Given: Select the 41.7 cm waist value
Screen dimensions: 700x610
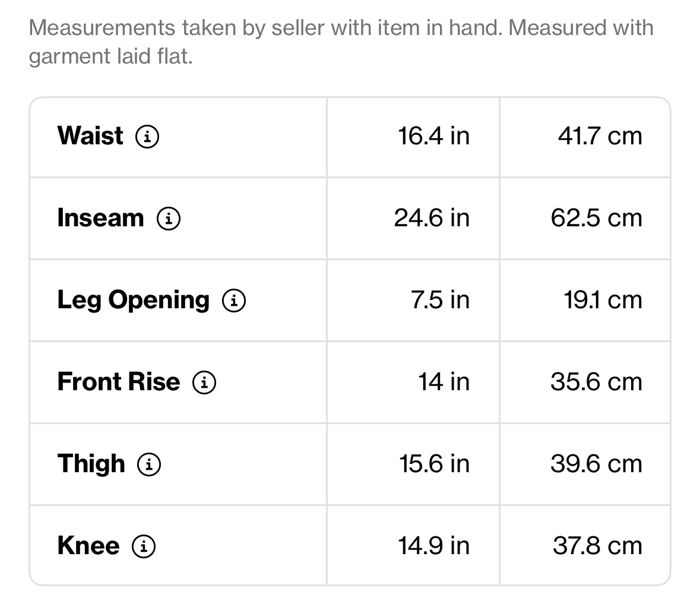Looking at the screenshot, I should tap(600, 136).
